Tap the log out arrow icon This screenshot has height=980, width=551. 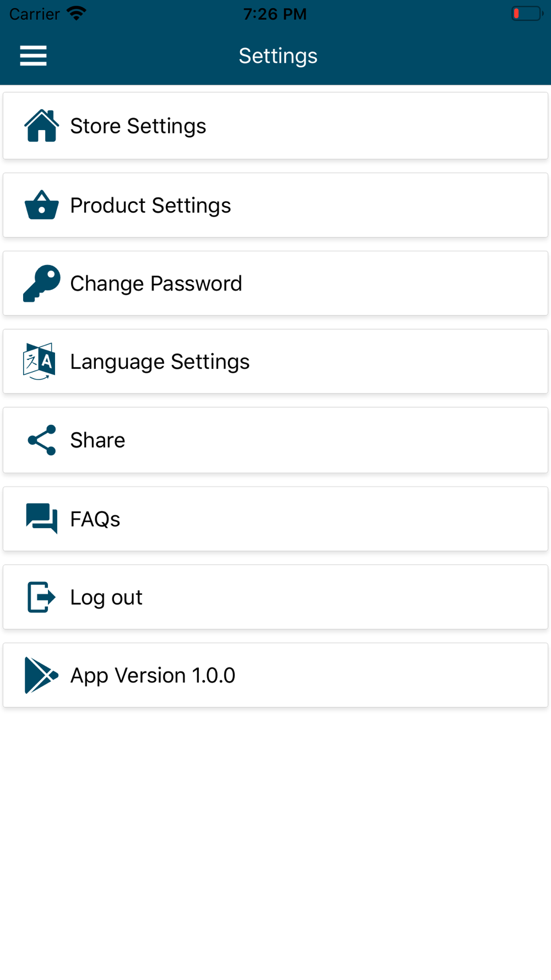pyautogui.click(x=41, y=597)
